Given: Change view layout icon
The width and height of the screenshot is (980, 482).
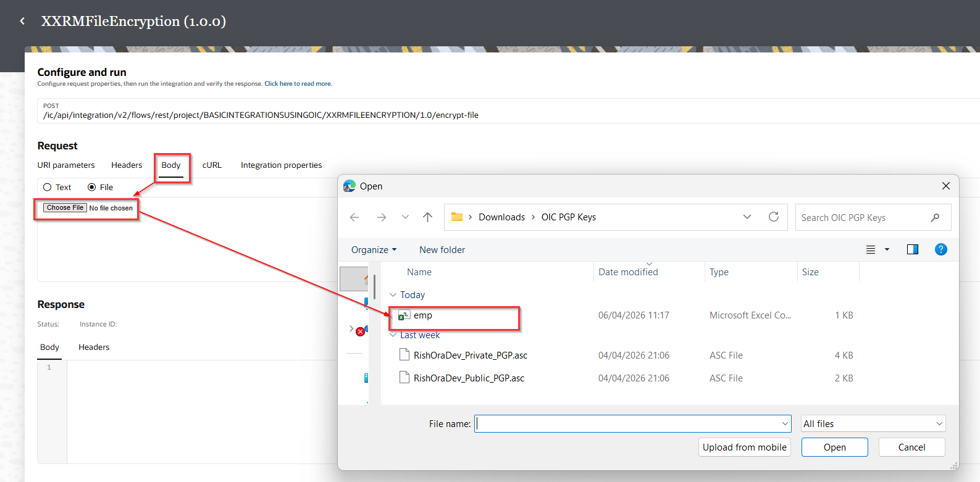Looking at the screenshot, I should pyautogui.click(x=871, y=249).
